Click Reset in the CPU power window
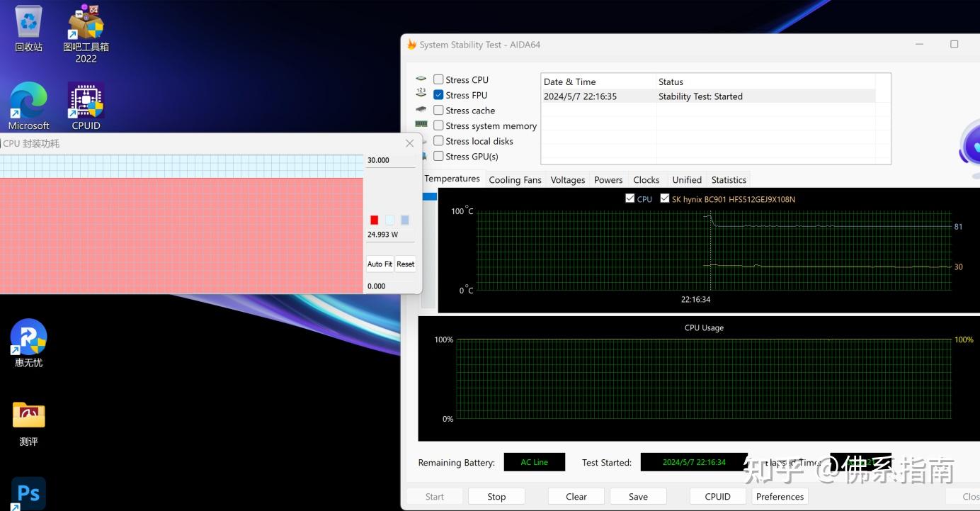Viewport: 980px width, 511px height. 406,264
